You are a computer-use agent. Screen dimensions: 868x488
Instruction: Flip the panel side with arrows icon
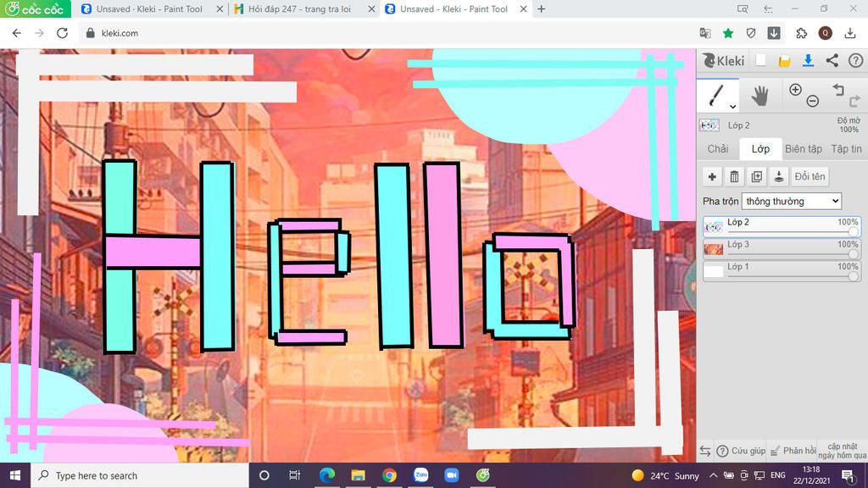(704, 451)
